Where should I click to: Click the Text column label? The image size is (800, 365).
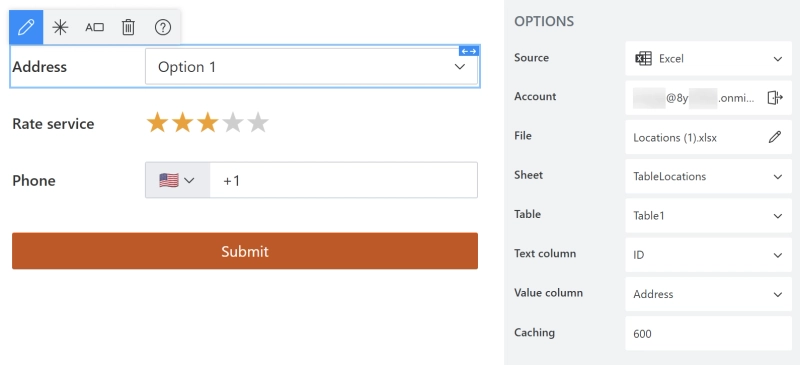click(x=545, y=254)
